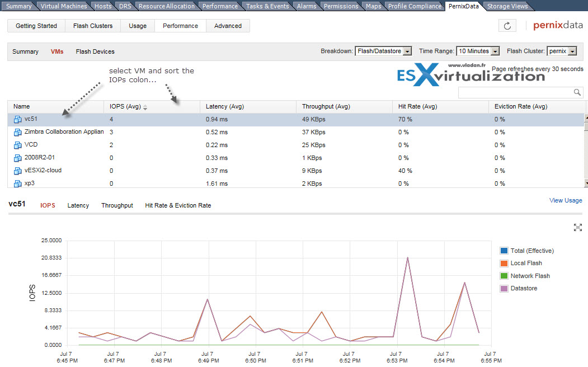Show the IOPS chart tab
The height and width of the screenshot is (367, 588).
point(48,205)
